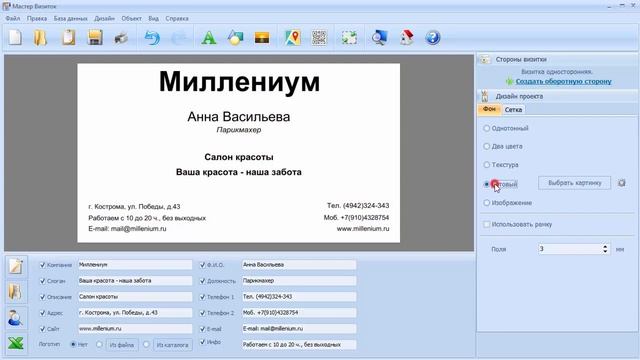Viewport: 640px width, 360px height.
Task: Uncheck the Сайт checkbox
Action: click(42, 329)
